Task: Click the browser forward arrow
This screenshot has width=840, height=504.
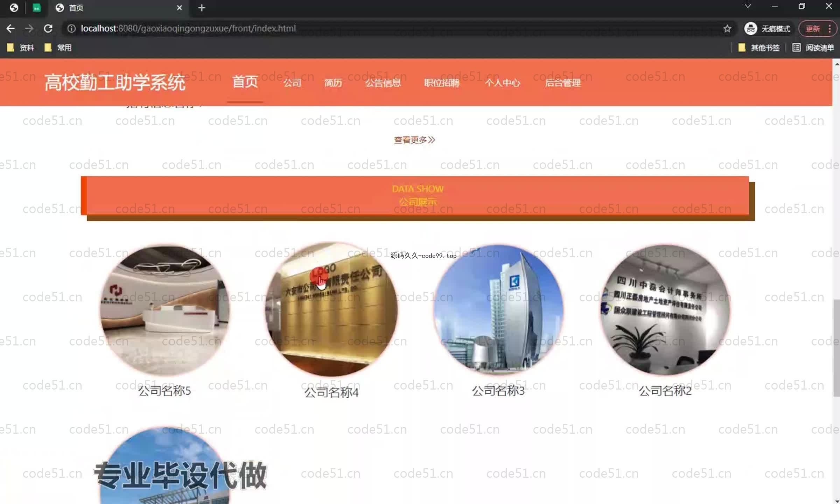Action: [x=29, y=28]
